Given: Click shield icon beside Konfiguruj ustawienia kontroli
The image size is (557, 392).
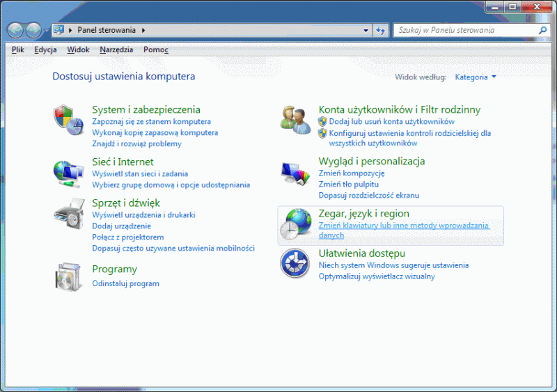Looking at the screenshot, I should click(322, 133).
